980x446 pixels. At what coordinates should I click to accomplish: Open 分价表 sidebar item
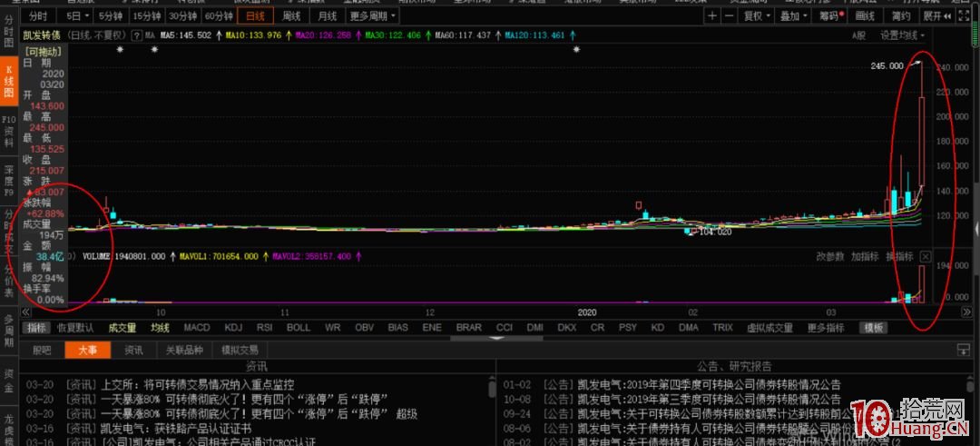pyautogui.click(x=8, y=281)
